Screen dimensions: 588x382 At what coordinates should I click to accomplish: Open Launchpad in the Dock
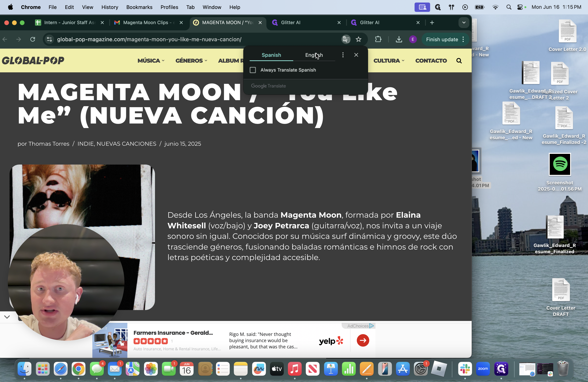tap(43, 369)
